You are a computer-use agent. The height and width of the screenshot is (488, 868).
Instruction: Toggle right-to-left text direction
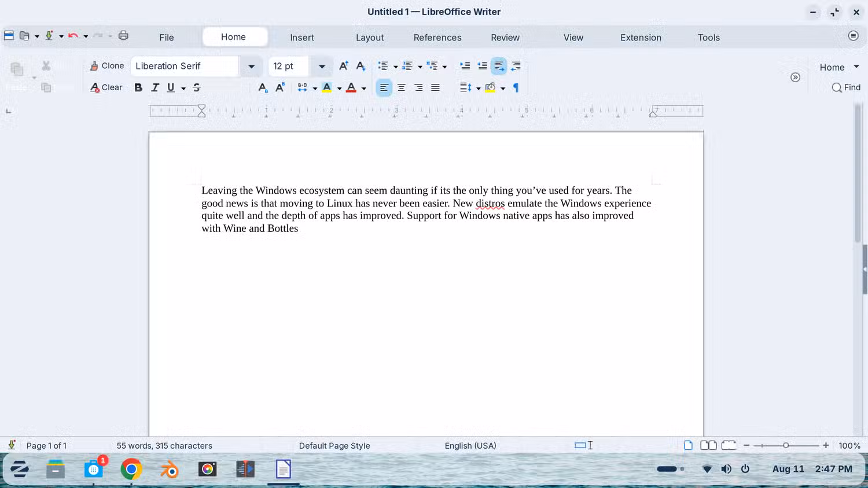pos(516,66)
